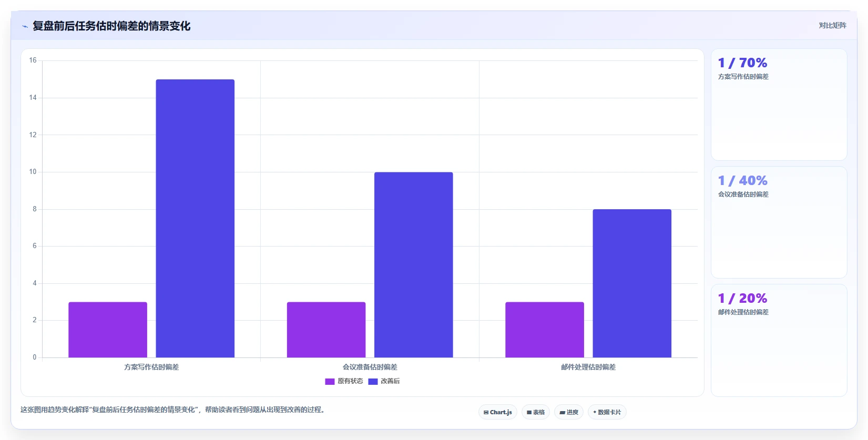Click the 改善后 bar for 邮件处理估时偏差
The height and width of the screenshot is (440, 868).
632,283
